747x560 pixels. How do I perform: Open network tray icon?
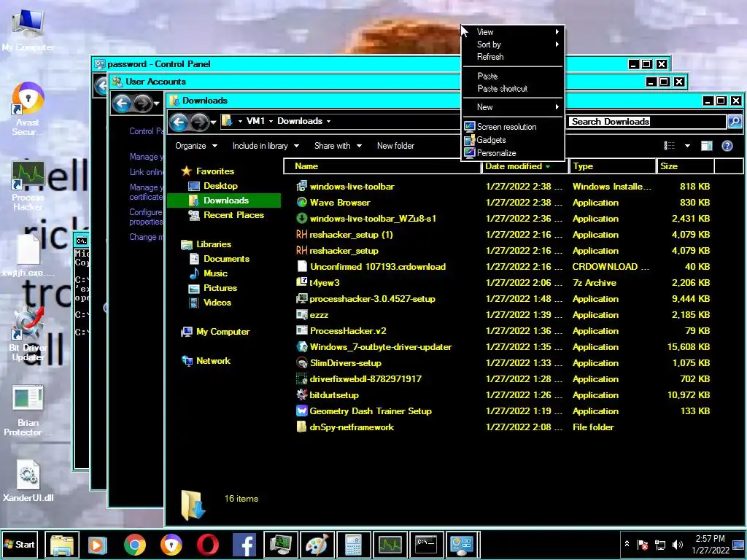(x=659, y=544)
